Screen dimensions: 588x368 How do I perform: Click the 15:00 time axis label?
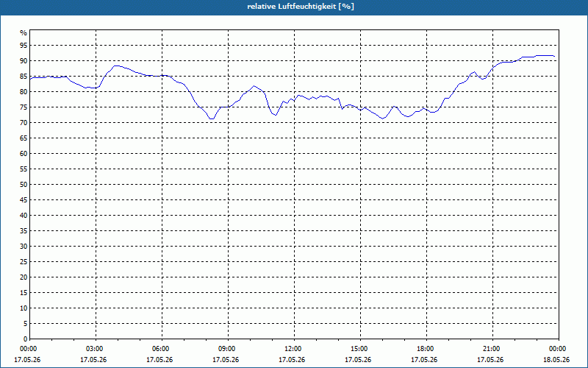coord(360,349)
